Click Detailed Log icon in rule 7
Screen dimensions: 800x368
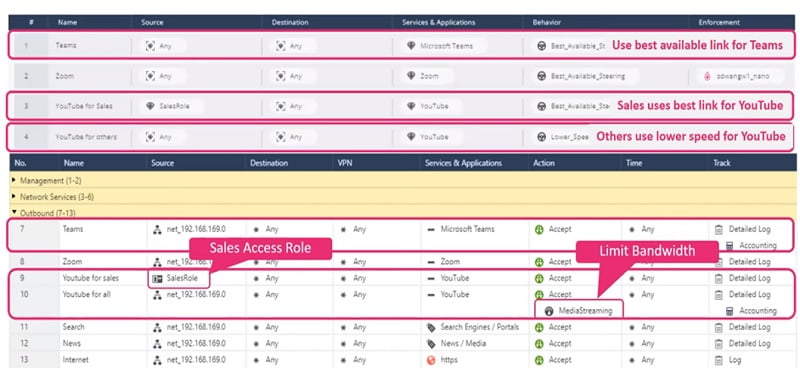point(719,229)
